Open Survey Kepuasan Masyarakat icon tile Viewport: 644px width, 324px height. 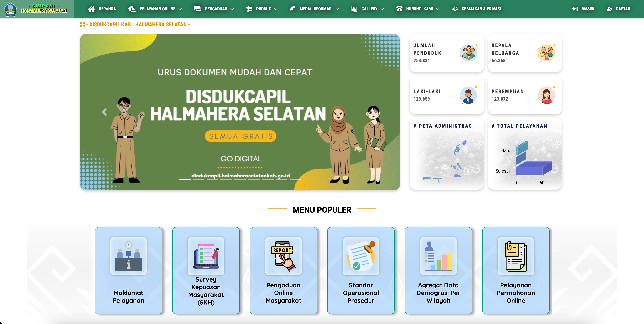pos(206,256)
